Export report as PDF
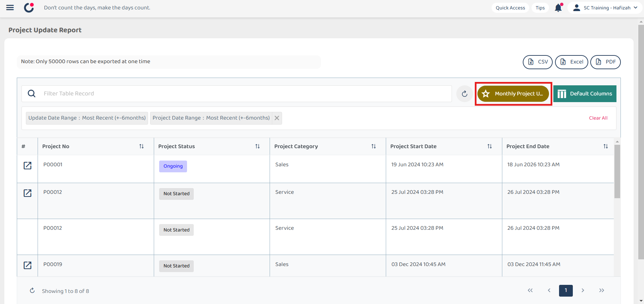This screenshot has width=644, height=304. (605, 62)
